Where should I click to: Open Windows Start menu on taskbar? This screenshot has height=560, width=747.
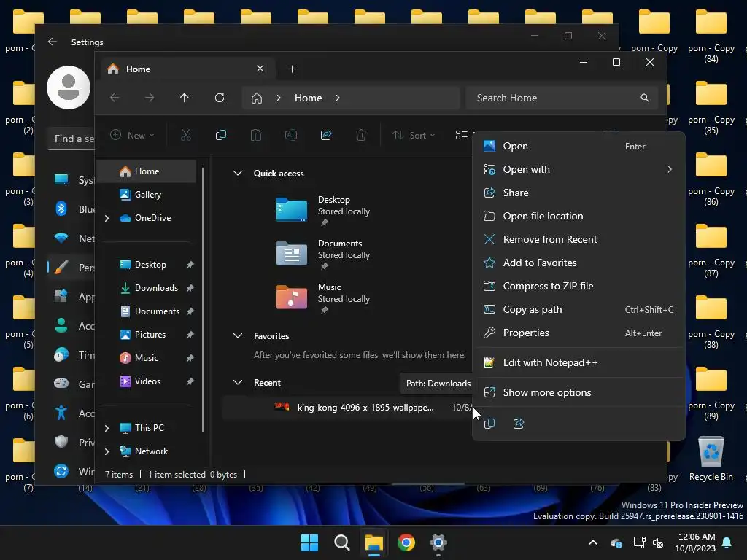click(309, 542)
